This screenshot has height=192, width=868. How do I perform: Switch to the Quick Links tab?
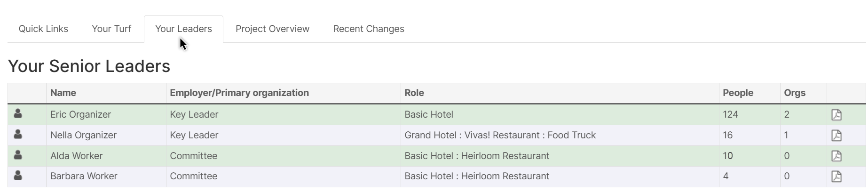[x=43, y=29]
